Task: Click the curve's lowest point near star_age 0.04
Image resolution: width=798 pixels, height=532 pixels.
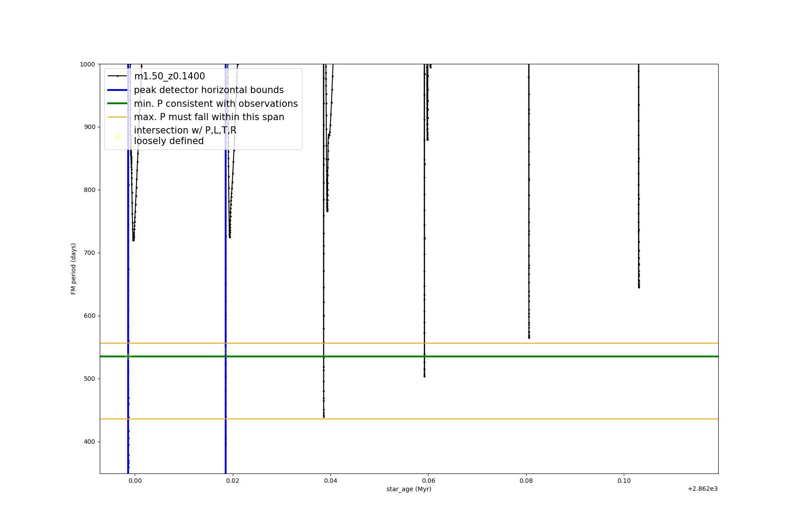Action: (324, 416)
